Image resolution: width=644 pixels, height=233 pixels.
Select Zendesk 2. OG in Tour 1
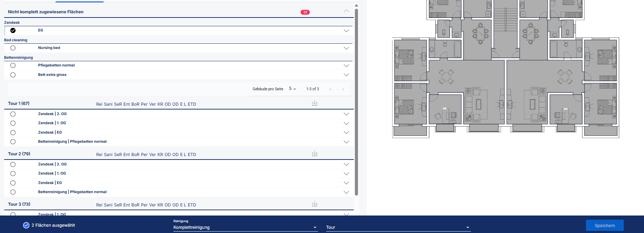(13, 114)
